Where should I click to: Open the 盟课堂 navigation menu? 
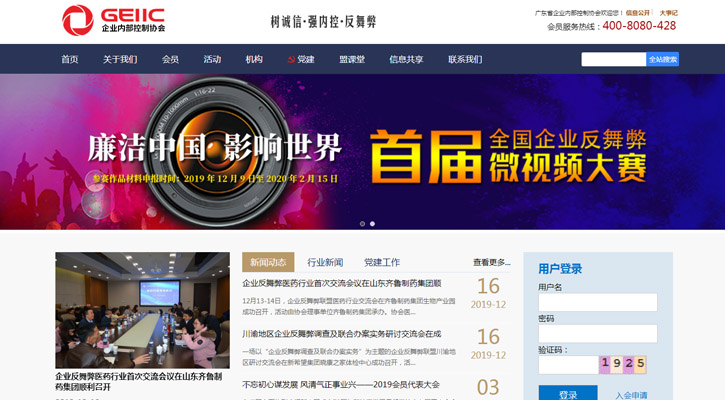click(x=351, y=60)
